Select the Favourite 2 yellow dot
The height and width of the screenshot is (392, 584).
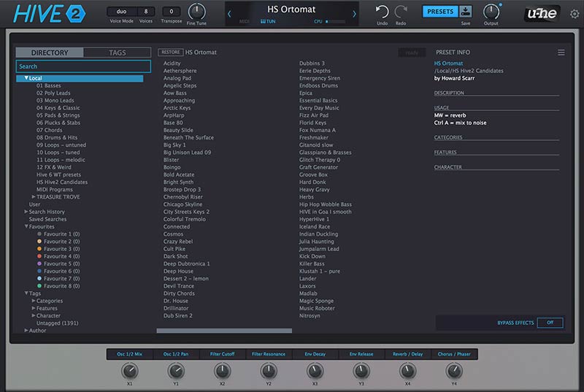[x=39, y=242]
